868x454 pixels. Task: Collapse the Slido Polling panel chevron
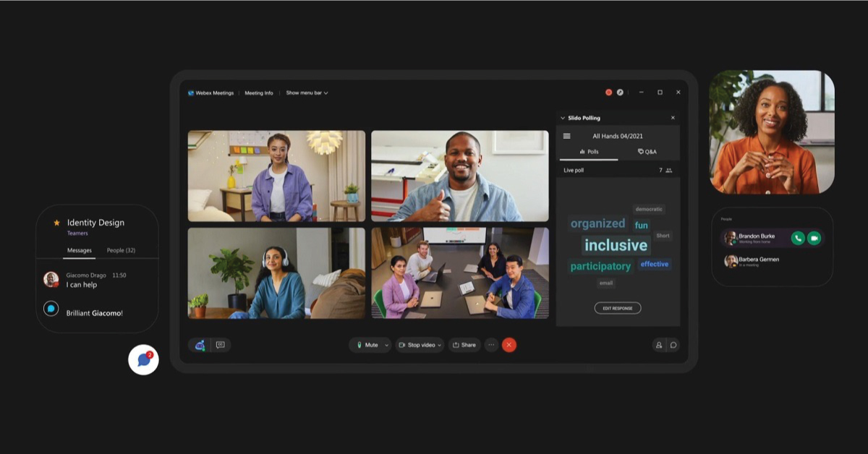pyautogui.click(x=563, y=118)
